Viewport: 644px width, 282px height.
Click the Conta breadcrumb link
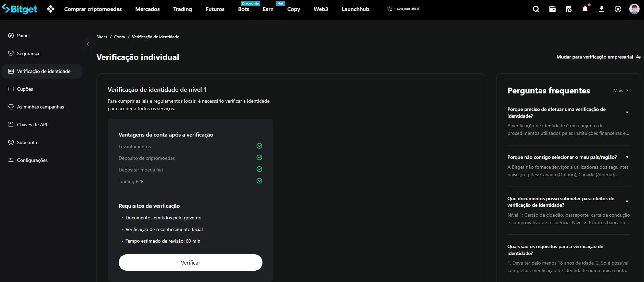[x=119, y=37]
